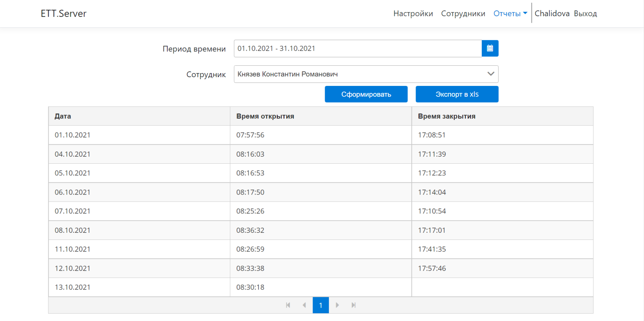Image resolution: width=644 pixels, height=321 pixels.
Task: Click the Выход logout link
Action: [585, 14]
